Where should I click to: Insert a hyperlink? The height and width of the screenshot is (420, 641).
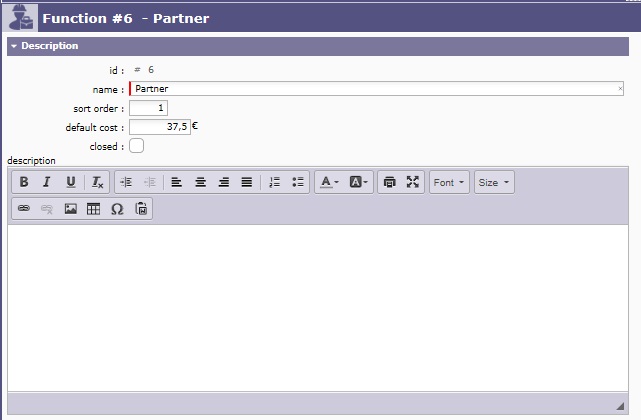click(x=24, y=209)
